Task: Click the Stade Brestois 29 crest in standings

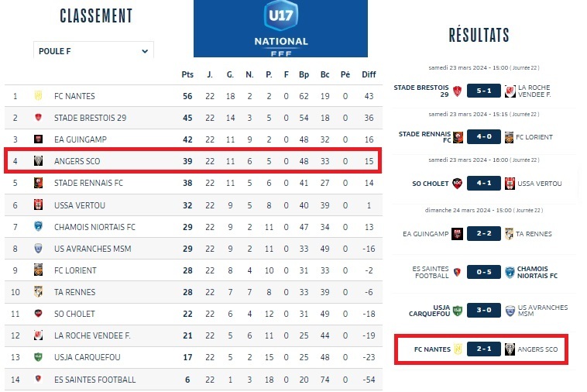Action: tap(37, 118)
